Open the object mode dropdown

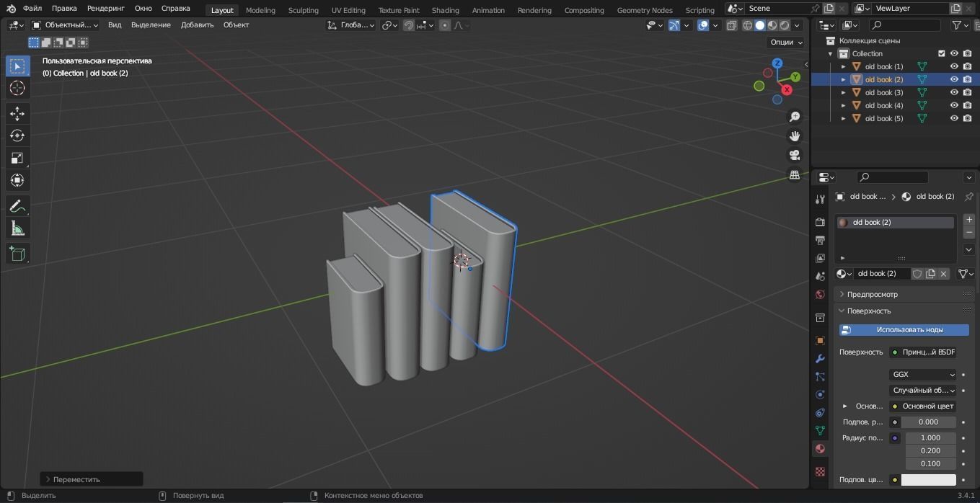point(65,25)
